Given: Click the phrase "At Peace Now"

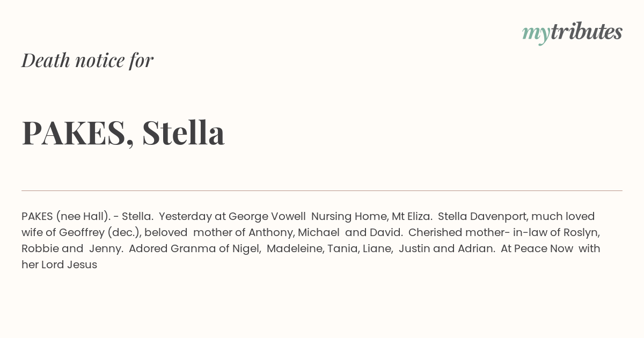Looking at the screenshot, I should pos(537,248).
